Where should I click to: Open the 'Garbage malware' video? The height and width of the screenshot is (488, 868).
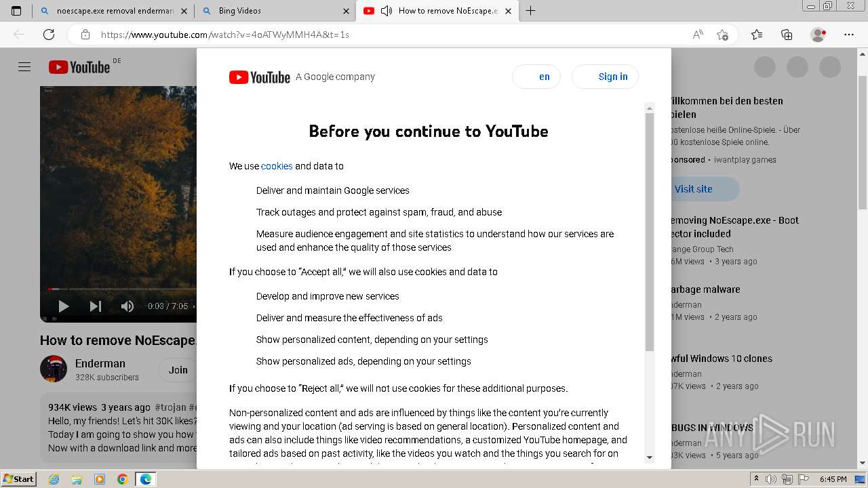coord(706,289)
